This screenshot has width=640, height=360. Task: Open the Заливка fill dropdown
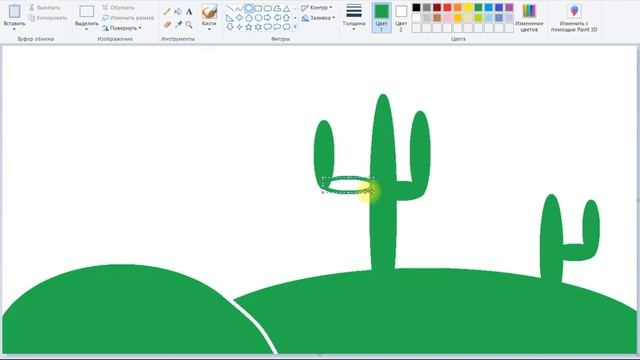(318, 18)
